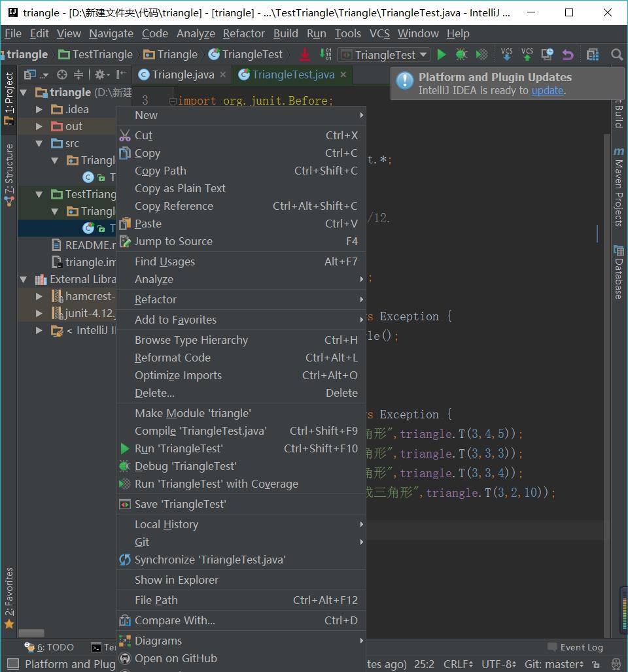Toggle the 2: Favorites side panel

click(x=9, y=597)
